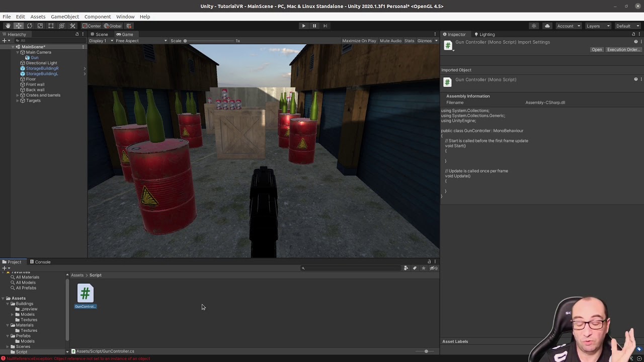Open Collab services sun icon

point(534,26)
